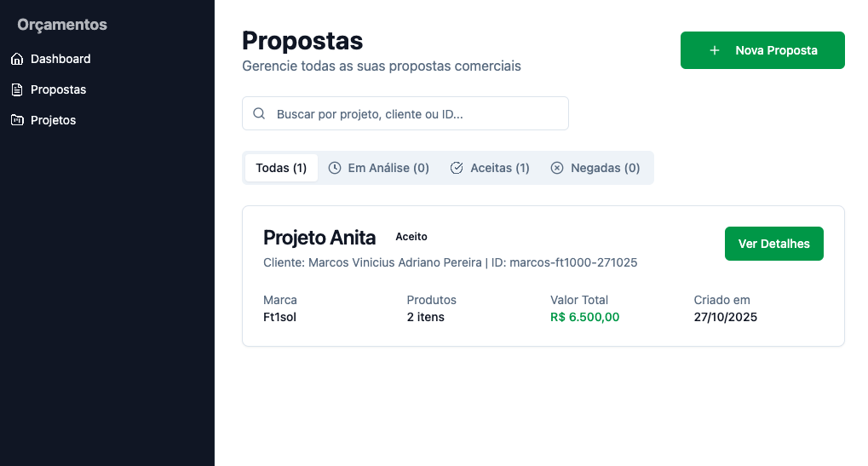Click the Aceito status badge
The image size is (868, 466).
point(411,237)
